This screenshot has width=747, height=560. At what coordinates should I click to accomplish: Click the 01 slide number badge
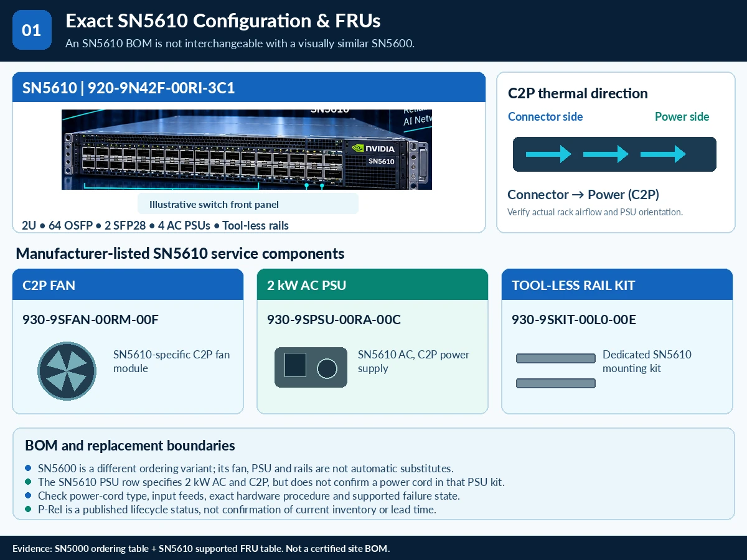[32, 30]
